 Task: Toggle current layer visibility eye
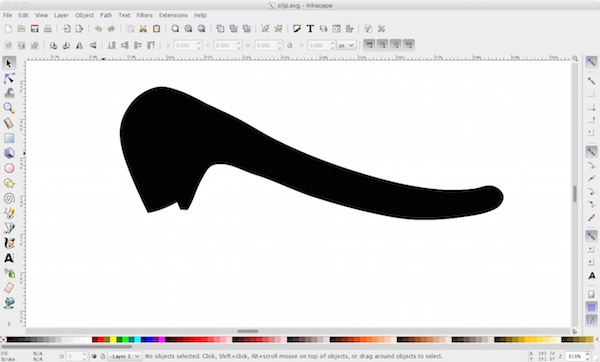click(x=94, y=356)
